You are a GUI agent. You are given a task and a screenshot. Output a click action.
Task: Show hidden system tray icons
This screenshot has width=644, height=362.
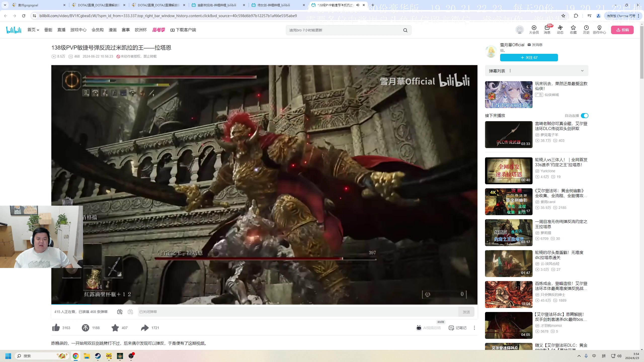point(579,356)
